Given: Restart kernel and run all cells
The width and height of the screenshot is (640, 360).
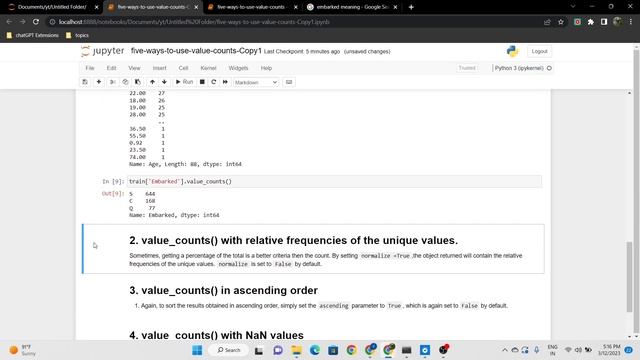Looking at the screenshot, I should (225, 82).
